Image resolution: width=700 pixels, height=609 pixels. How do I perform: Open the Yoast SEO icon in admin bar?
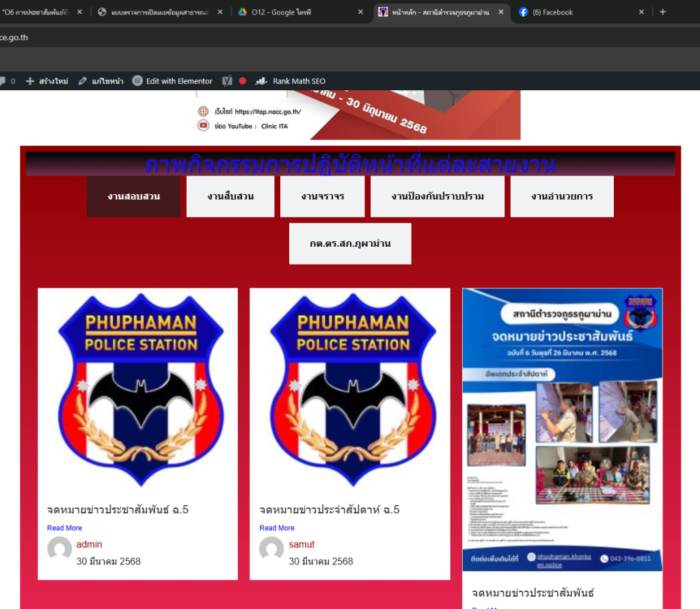point(227,81)
